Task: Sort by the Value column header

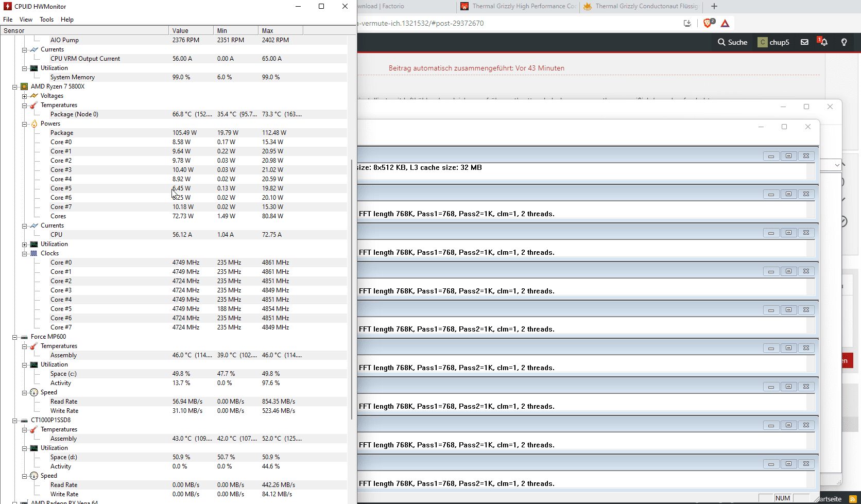Action: coord(191,30)
